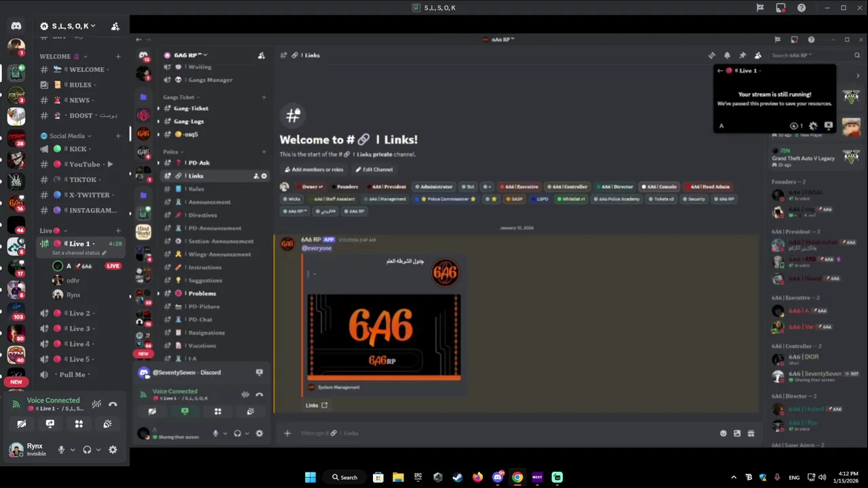The height and width of the screenshot is (488, 868).
Task: Click the LIVE badge next to user A
Action: point(113,266)
